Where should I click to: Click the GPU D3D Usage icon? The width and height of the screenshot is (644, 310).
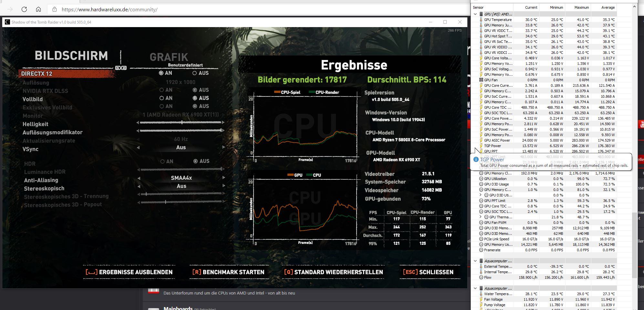(x=481, y=184)
